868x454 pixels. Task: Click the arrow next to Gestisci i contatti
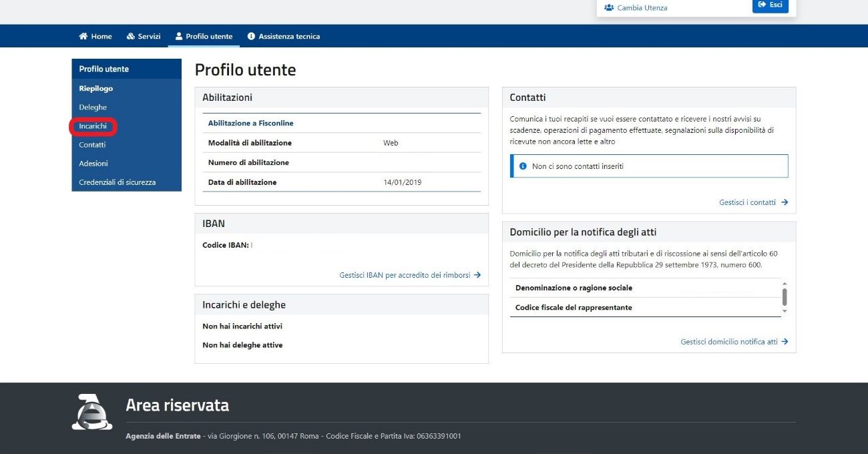[x=785, y=202]
